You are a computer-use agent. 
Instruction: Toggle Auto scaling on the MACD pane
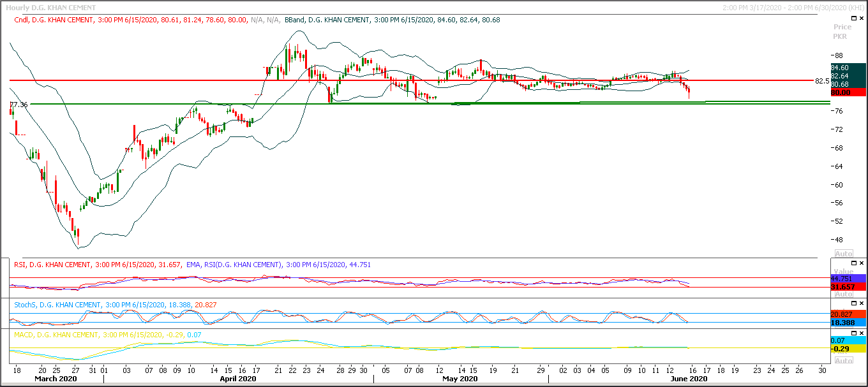tap(843, 360)
